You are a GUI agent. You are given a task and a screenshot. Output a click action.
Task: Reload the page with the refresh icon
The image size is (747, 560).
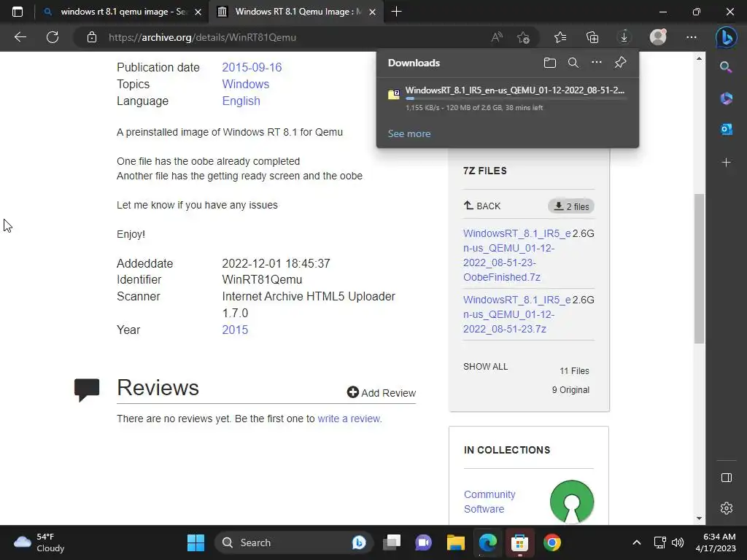[x=53, y=37]
